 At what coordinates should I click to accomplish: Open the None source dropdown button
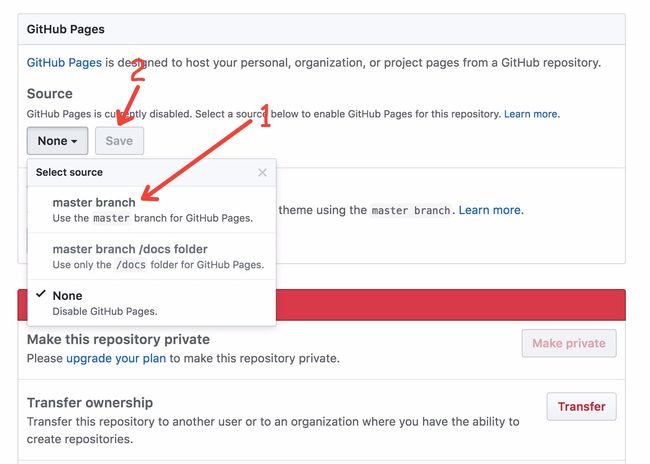click(57, 141)
